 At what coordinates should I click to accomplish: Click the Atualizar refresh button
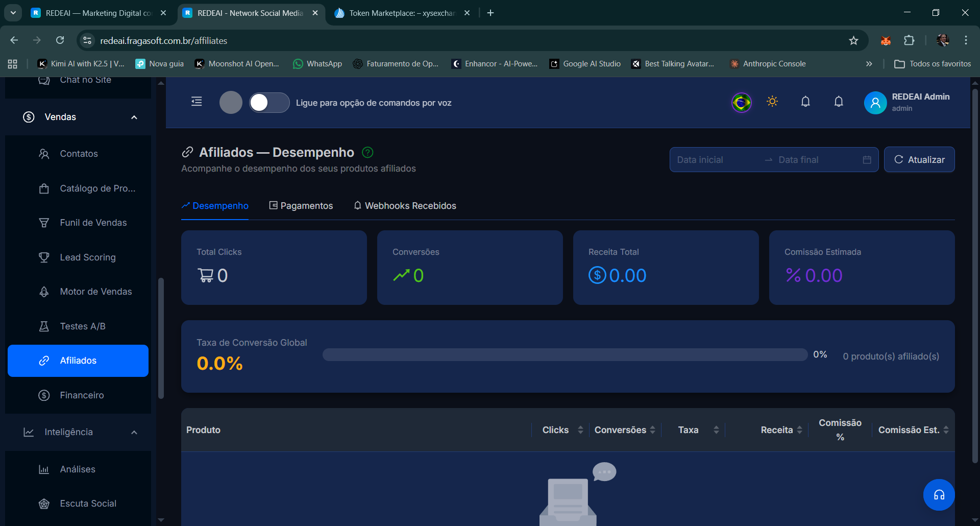tap(919, 160)
